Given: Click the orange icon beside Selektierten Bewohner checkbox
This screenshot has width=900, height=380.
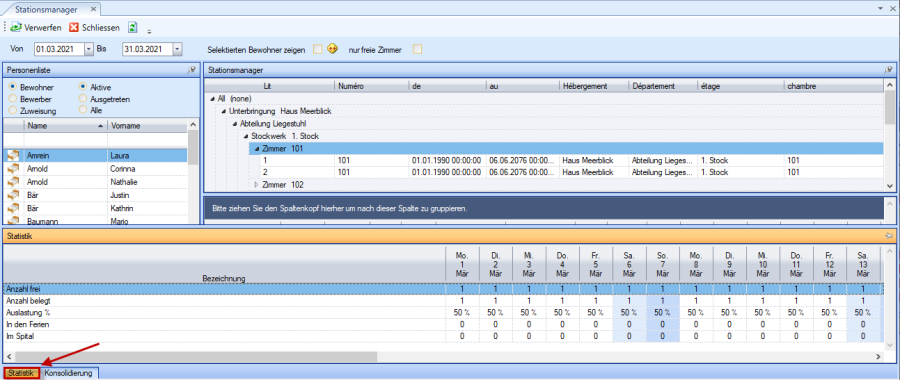Looking at the screenshot, I should tap(332, 49).
